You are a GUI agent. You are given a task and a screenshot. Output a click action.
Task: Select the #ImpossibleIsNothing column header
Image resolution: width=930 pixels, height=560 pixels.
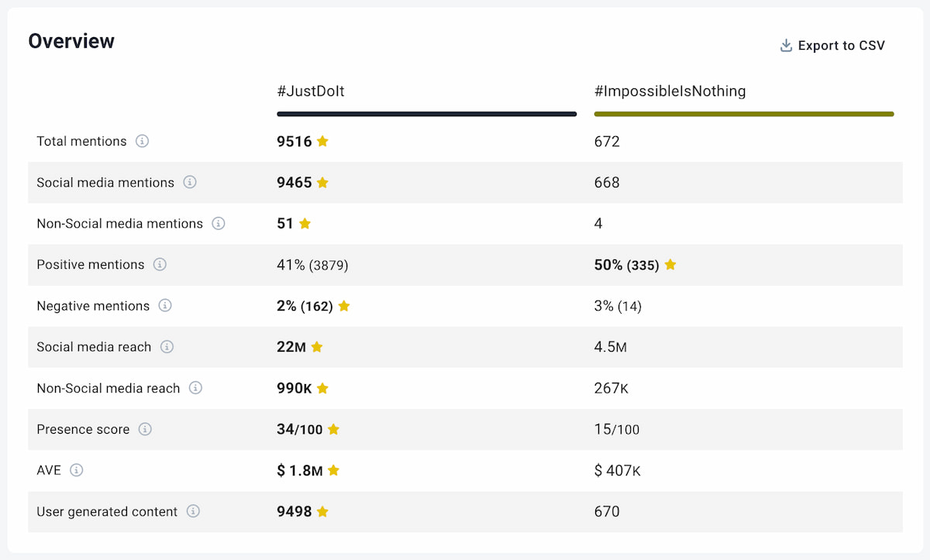(670, 91)
